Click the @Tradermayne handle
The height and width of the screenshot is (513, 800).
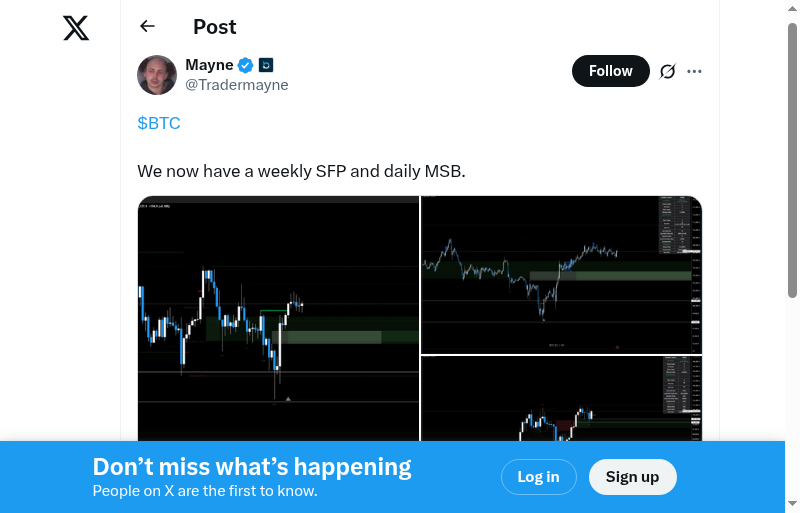tap(237, 85)
